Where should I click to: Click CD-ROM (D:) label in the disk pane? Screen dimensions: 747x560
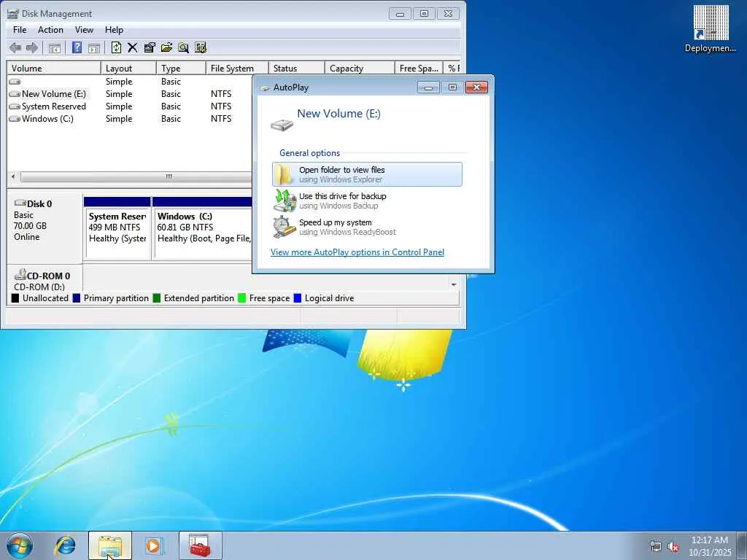pyautogui.click(x=39, y=287)
